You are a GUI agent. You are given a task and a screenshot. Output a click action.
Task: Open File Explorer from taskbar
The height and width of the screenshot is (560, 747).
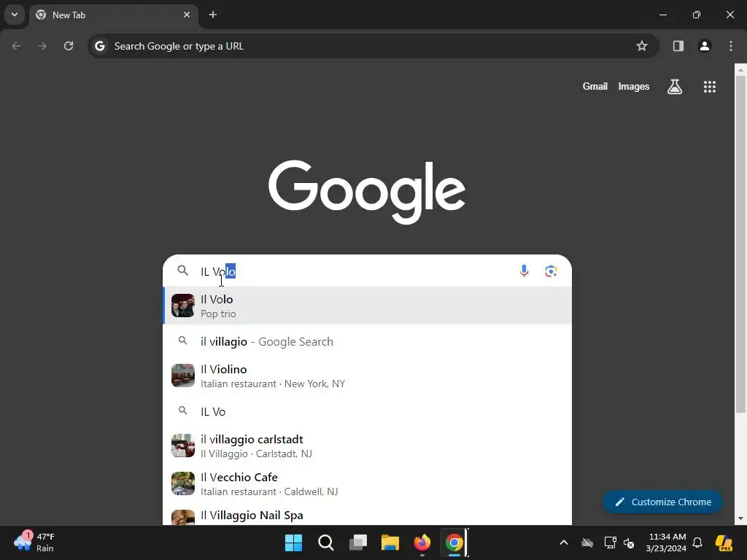pos(390,542)
